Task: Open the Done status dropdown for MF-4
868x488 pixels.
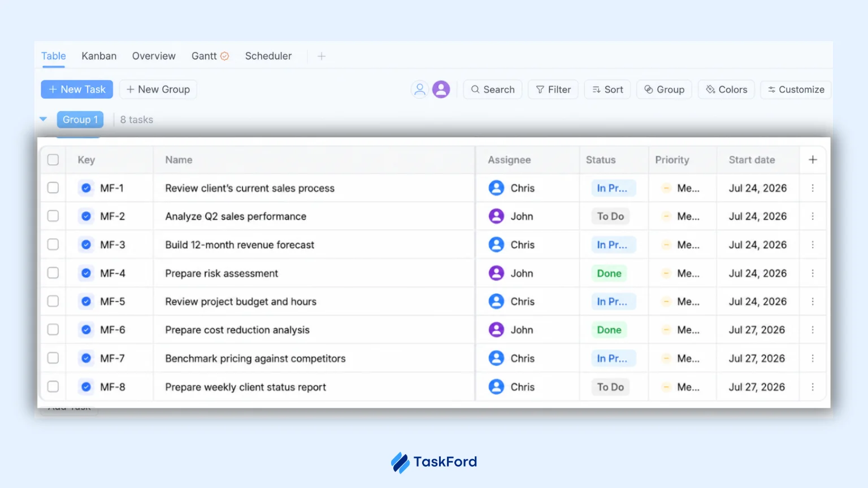Action: coord(609,273)
